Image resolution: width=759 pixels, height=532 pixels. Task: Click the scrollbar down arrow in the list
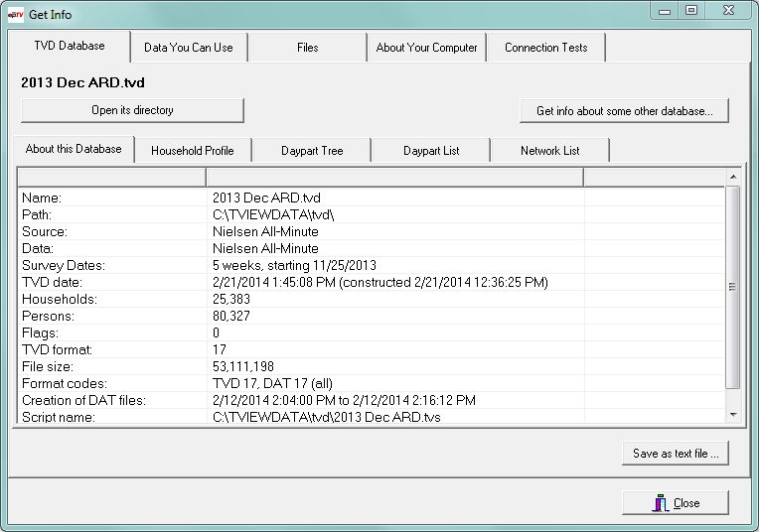pyautogui.click(x=733, y=415)
